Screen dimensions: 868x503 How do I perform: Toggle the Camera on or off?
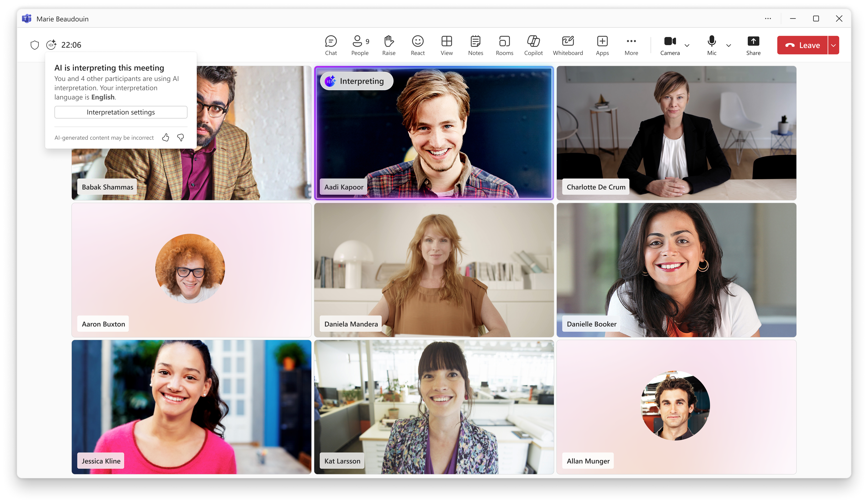pyautogui.click(x=670, y=45)
